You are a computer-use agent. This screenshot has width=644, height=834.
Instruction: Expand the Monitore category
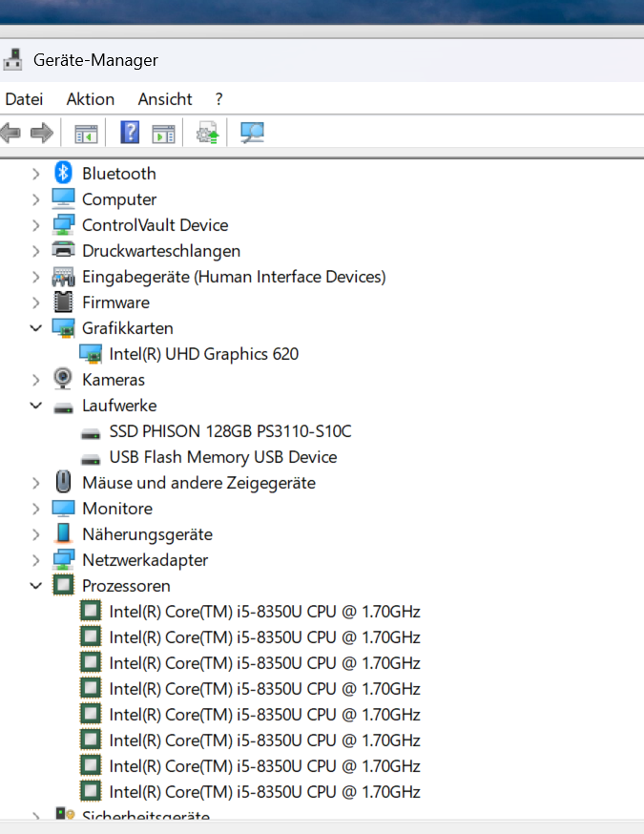point(35,509)
